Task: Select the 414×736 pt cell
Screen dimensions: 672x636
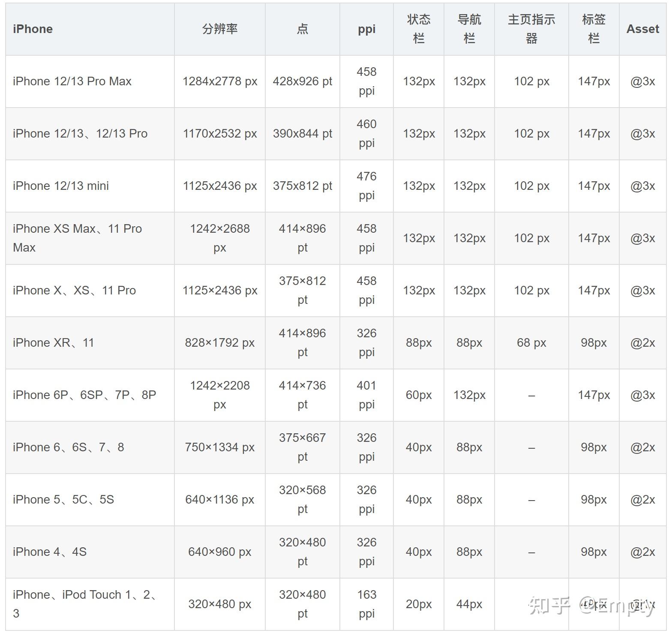Action: [303, 395]
